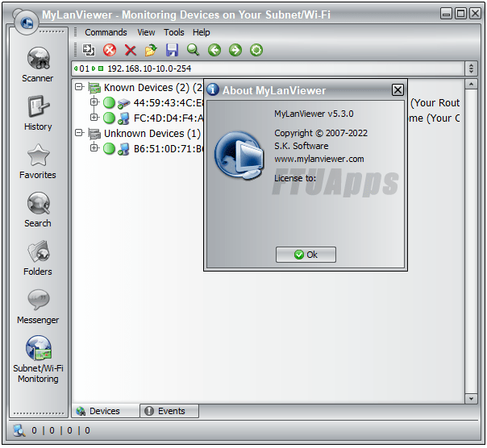Click the status bar counters 0 | 0 | 0 | 0

(61, 430)
